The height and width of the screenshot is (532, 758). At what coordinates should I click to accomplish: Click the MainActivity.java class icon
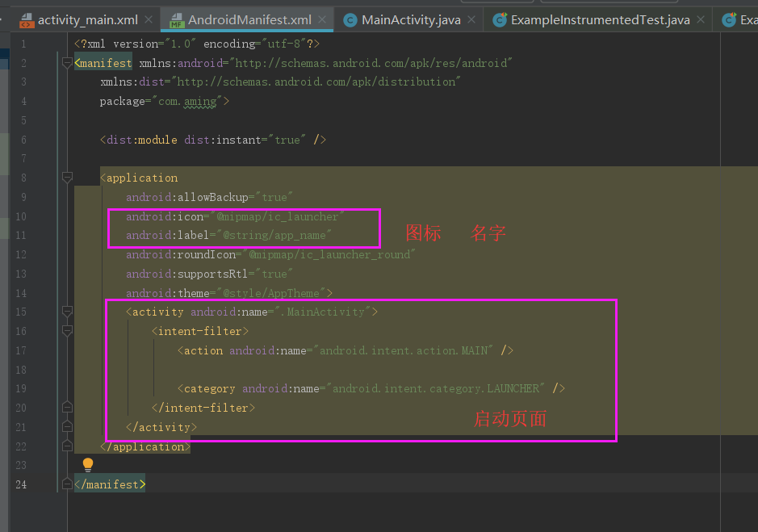[350, 20]
